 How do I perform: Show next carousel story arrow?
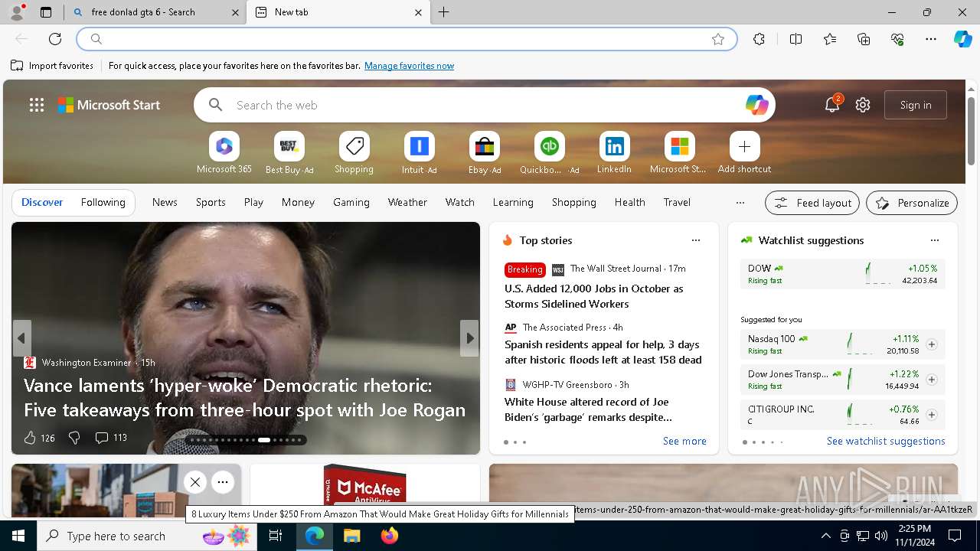tap(469, 338)
